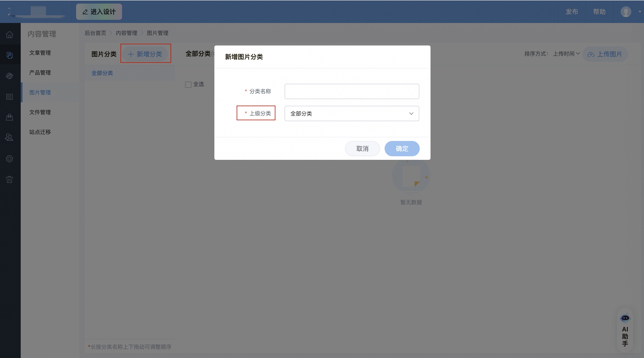Select 文件管理 from the sidebar menu

40,112
